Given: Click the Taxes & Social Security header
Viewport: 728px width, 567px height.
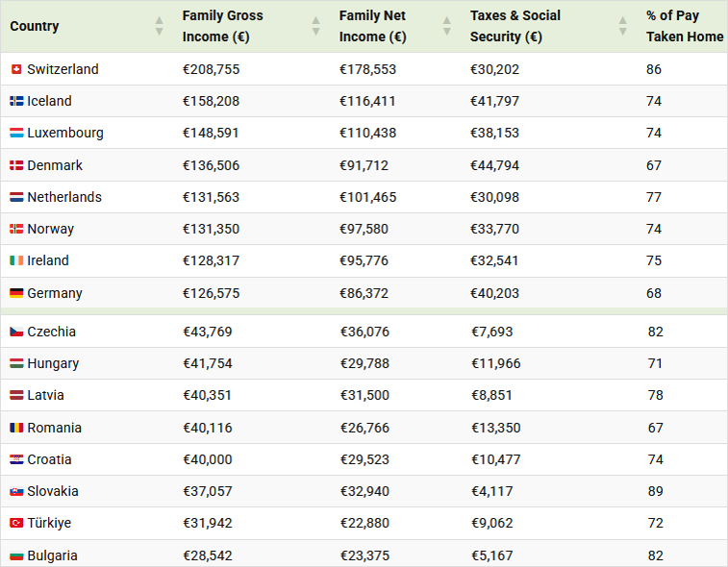Looking at the screenshot, I should (x=515, y=26).
